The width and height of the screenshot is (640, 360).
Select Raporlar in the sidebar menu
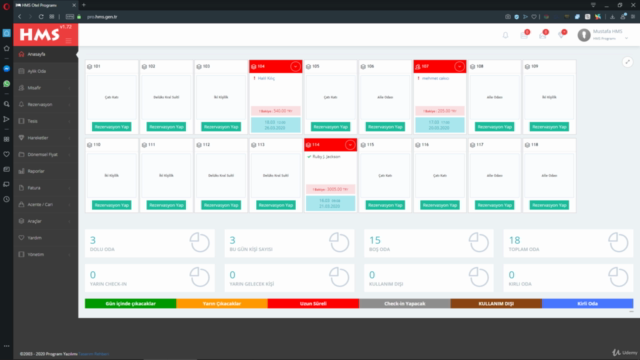click(45, 171)
